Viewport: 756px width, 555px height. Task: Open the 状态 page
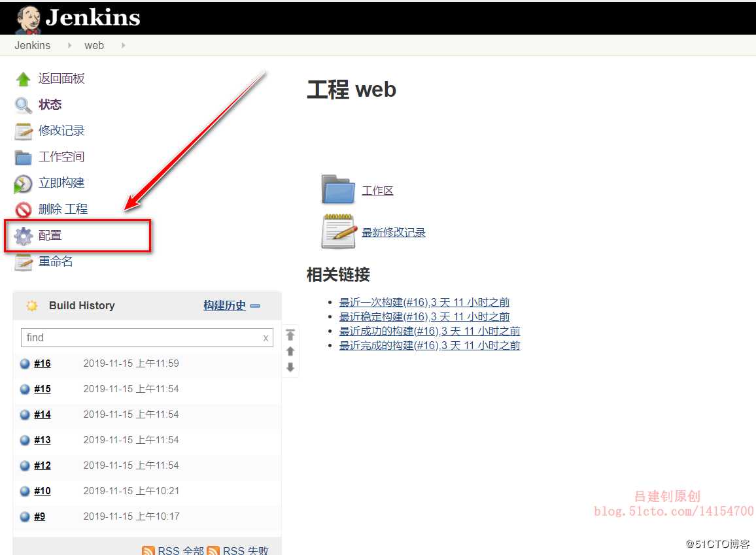pyautogui.click(x=50, y=105)
